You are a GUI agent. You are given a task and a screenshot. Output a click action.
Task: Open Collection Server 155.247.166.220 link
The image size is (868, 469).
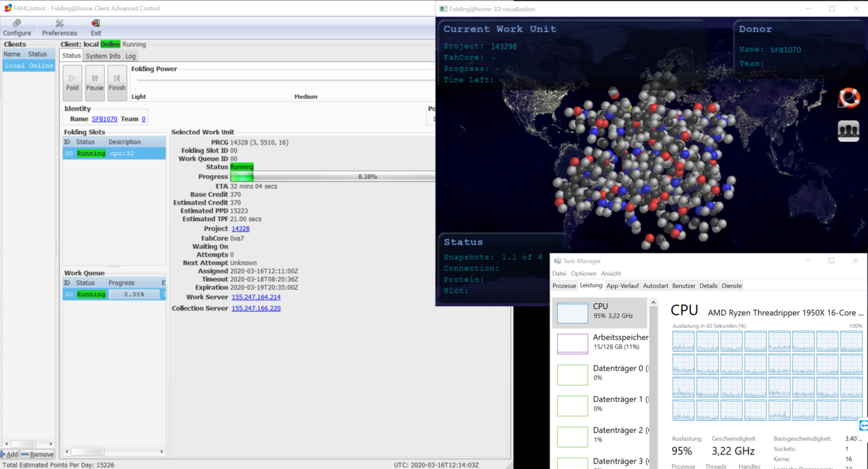pos(256,309)
